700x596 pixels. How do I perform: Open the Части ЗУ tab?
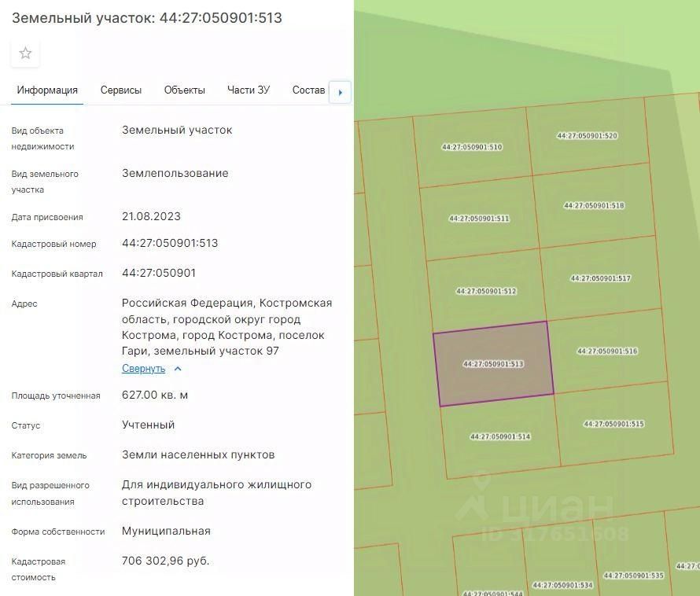point(249,90)
